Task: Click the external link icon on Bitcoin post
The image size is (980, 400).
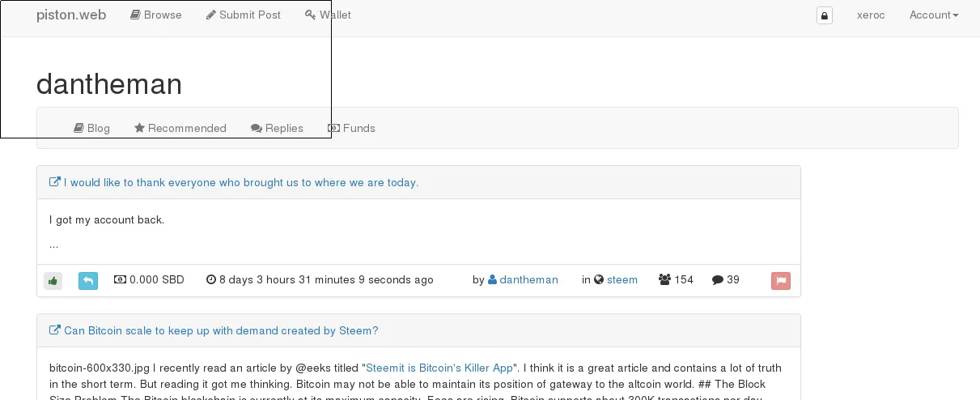Action: point(55,330)
